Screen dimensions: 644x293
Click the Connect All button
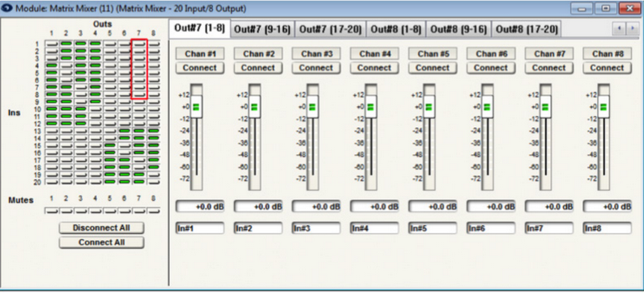[101, 242]
